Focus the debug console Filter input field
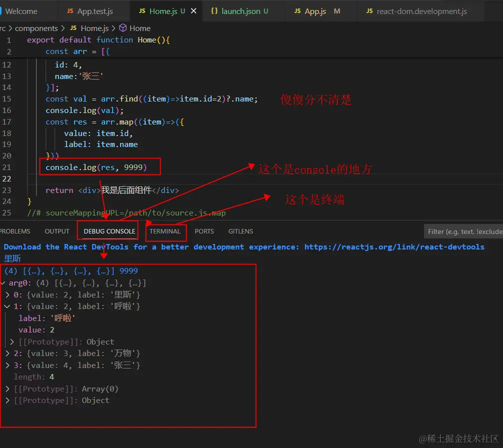 463,231
